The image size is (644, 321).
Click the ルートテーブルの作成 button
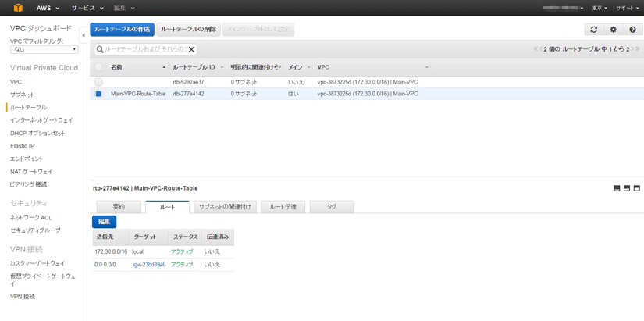[122, 30]
